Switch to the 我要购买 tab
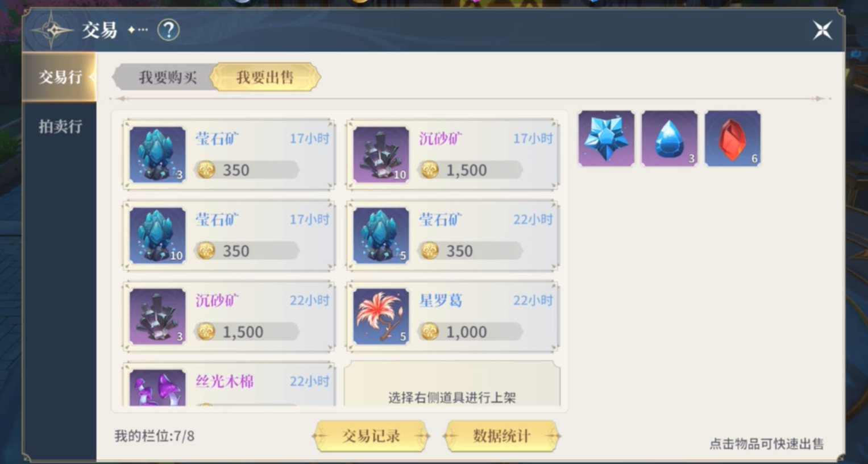 168,77
